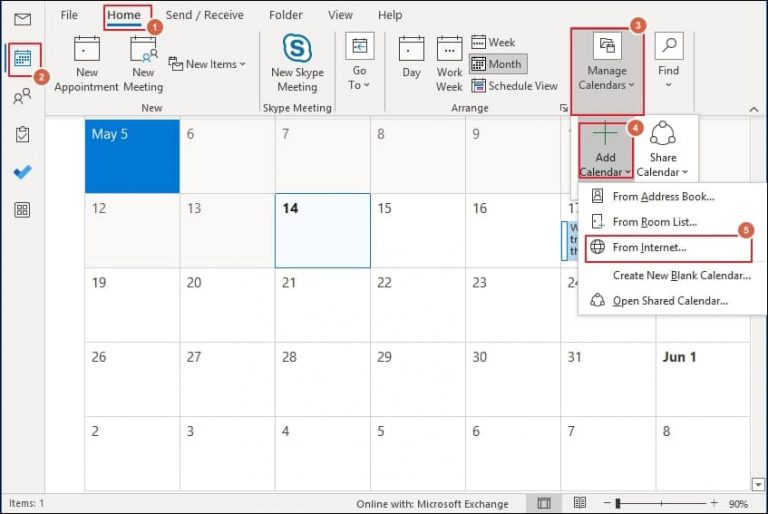The image size is (768, 514).
Task: Open the Home tab
Action: pyautogui.click(x=124, y=15)
